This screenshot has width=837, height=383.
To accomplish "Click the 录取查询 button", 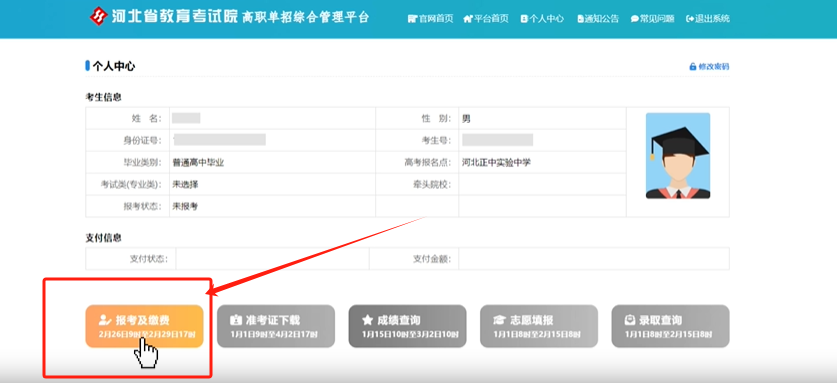I will (670, 326).
